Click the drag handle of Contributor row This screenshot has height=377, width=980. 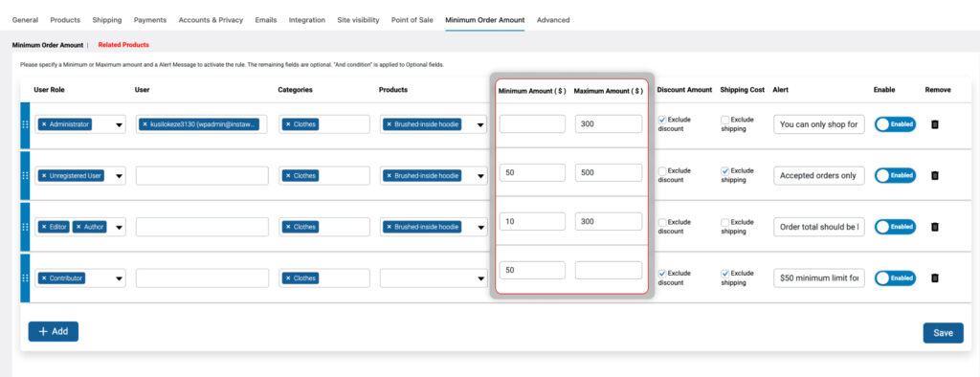click(x=25, y=278)
